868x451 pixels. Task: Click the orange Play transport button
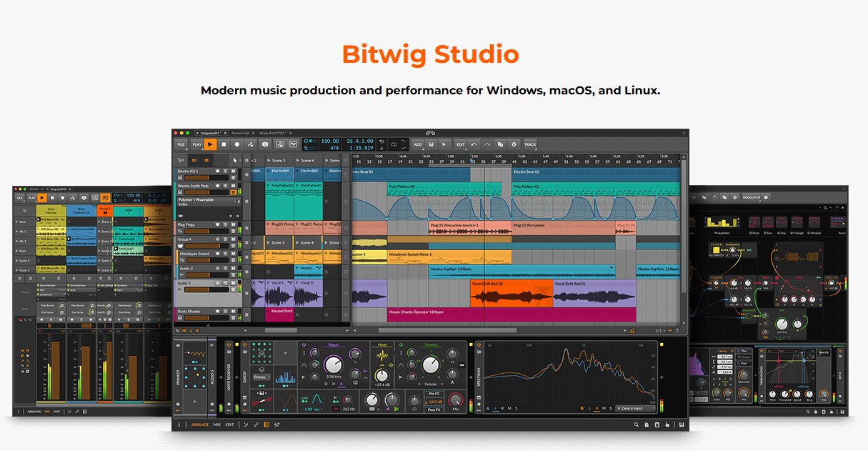tap(210, 144)
